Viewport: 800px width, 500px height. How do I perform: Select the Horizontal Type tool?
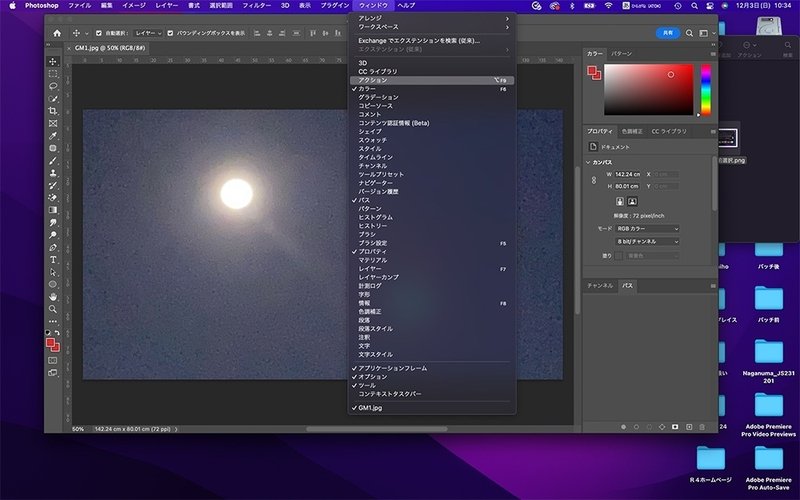53,260
